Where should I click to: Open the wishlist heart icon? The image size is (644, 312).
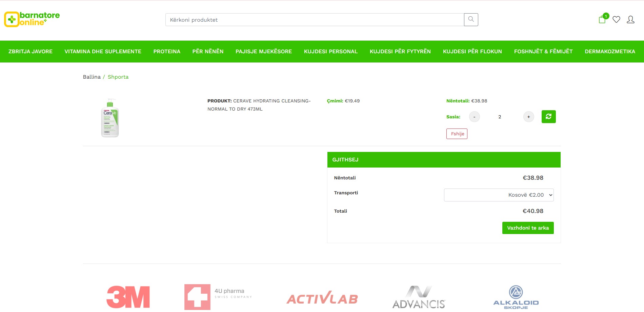click(x=617, y=20)
